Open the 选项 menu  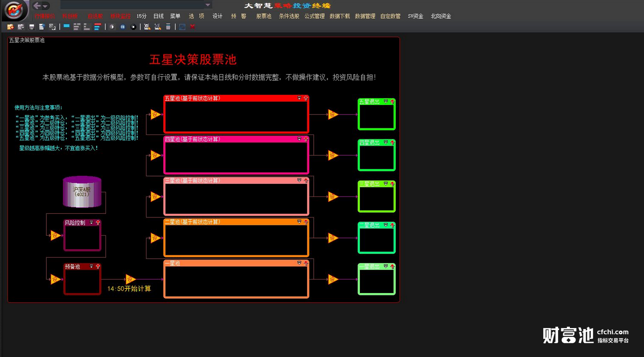(196, 16)
